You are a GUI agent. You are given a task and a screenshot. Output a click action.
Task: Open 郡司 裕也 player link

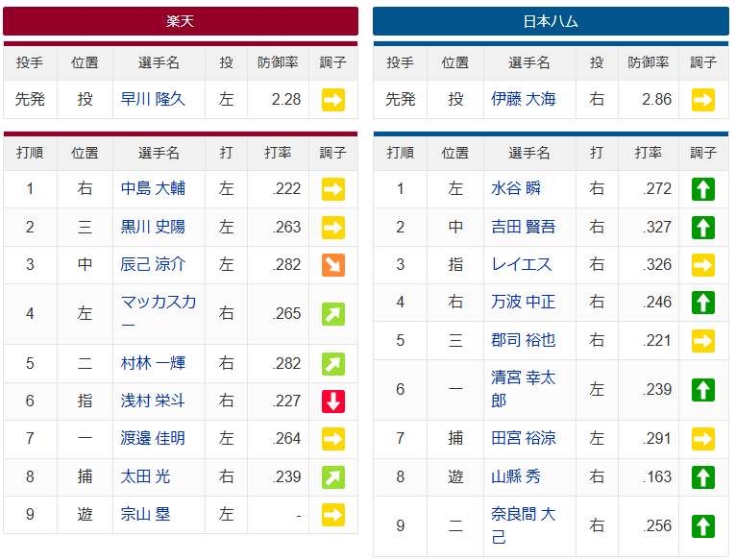pos(524,340)
